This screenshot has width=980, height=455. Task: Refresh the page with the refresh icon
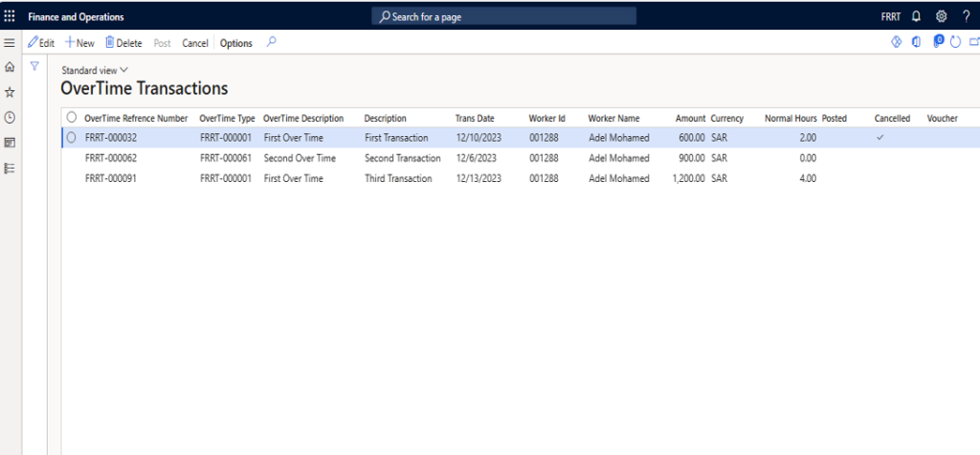[x=955, y=42]
